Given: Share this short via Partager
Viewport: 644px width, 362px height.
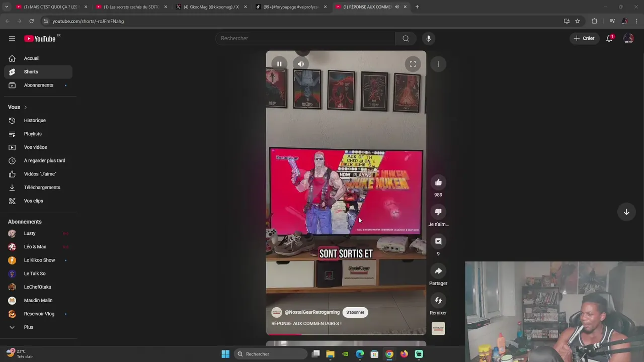Looking at the screenshot, I should [x=438, y=271].
